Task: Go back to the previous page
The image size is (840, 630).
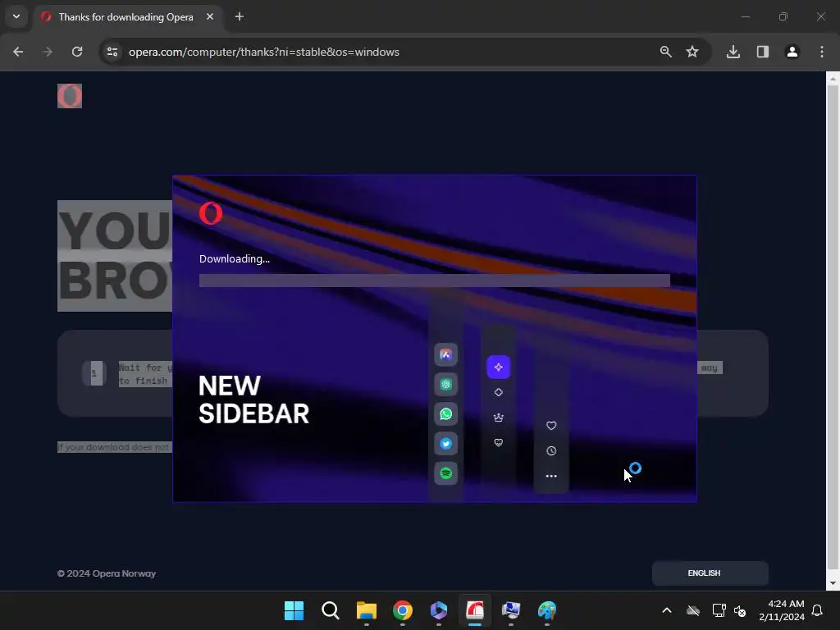Action: [18, 52]
